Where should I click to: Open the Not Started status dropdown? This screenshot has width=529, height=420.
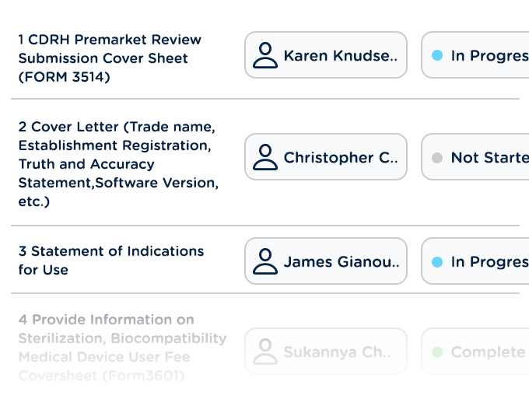[475, 157]
